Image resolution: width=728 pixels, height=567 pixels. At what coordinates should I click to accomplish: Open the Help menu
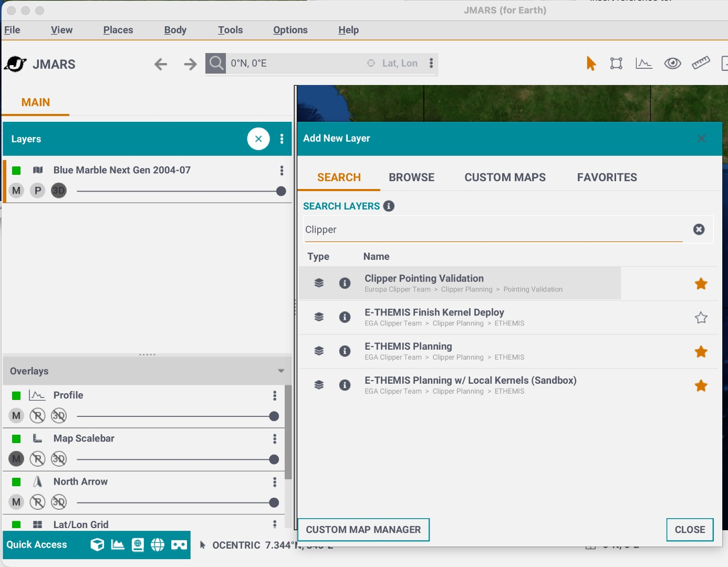tap(349, 30)
